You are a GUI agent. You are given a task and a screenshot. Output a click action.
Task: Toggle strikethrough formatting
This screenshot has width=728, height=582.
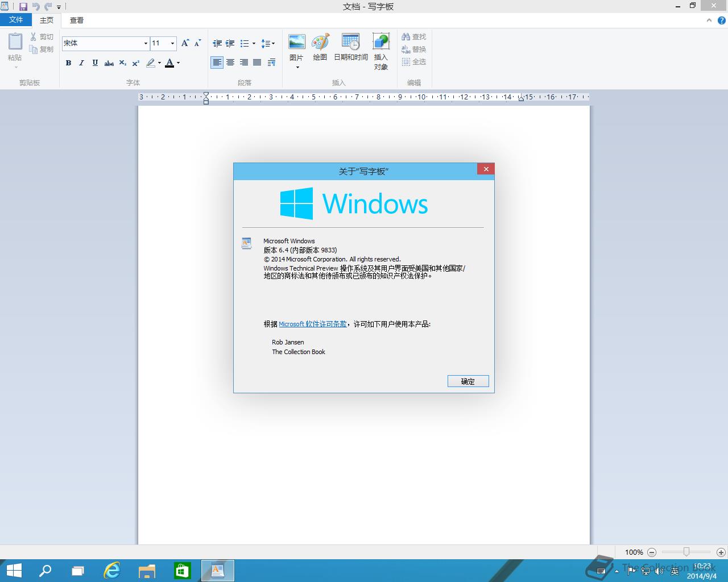(109, 63)
